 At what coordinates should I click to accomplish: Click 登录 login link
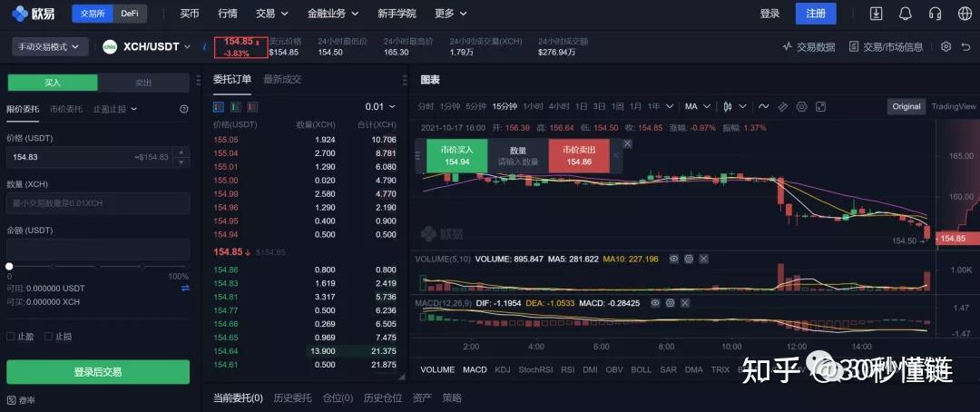coord(769,13)
